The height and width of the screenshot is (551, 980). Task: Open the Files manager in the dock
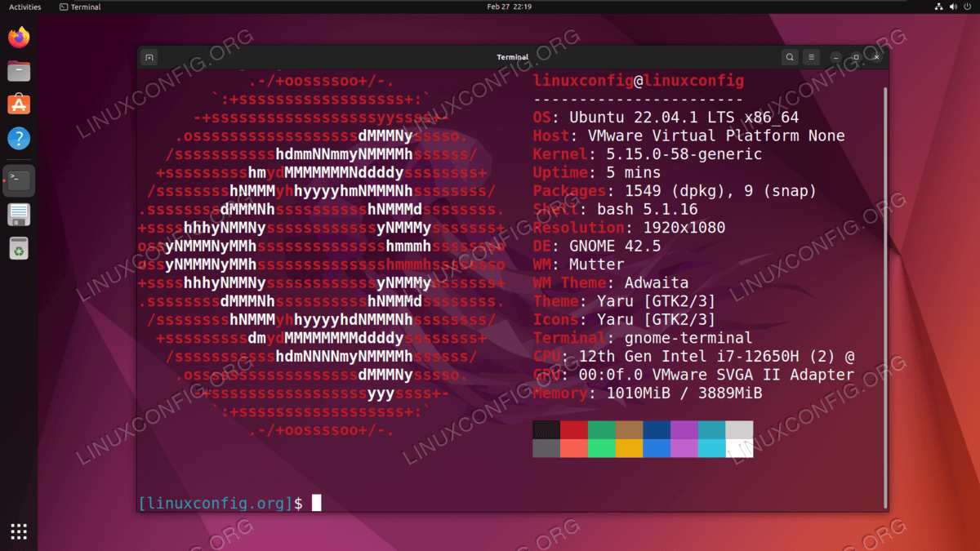pyautogui.click(x=19, y=71)
